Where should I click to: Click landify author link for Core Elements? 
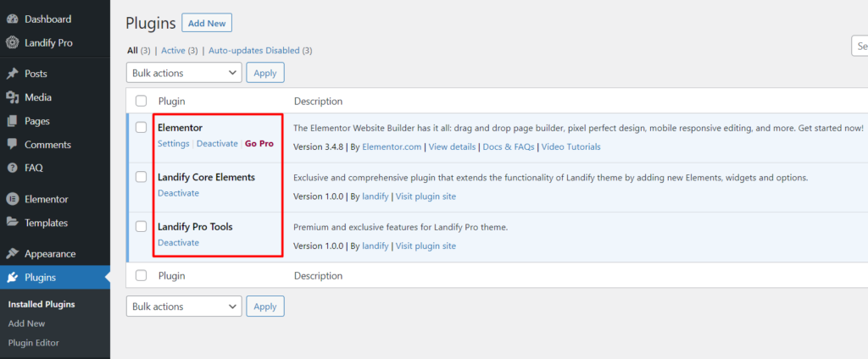tap(376, 196)
